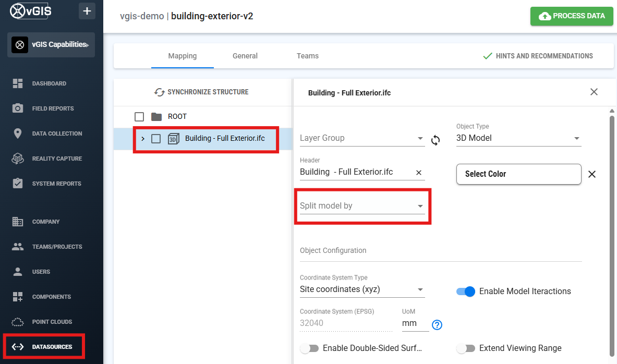Close the Building - Full Exterior.ifc panel
Image resolution: width=617 pixels, height=364 pixels.
[594, 92]
